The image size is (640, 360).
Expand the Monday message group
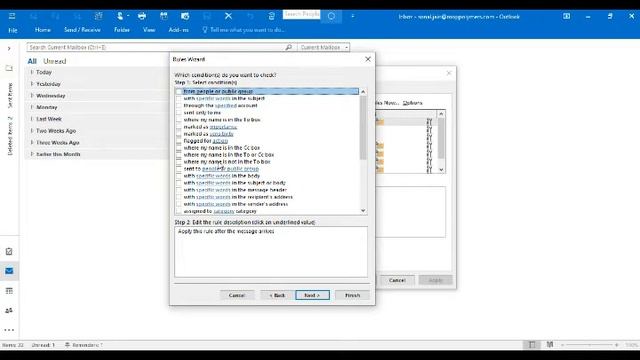pyautogui.click(x=32, y=107)
